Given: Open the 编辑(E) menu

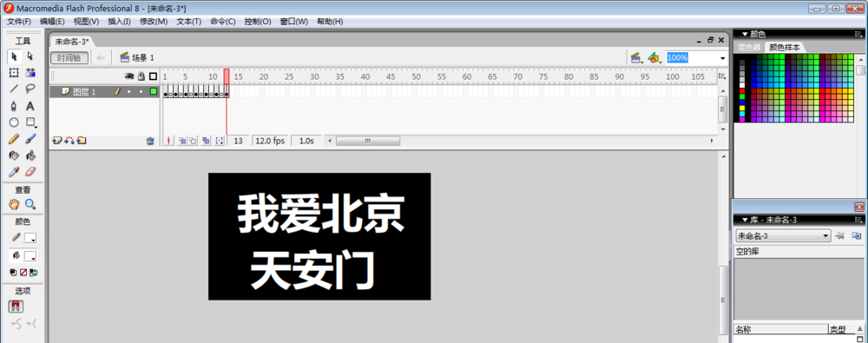Looking at the screenshot, I should click(x=52, y=21).
